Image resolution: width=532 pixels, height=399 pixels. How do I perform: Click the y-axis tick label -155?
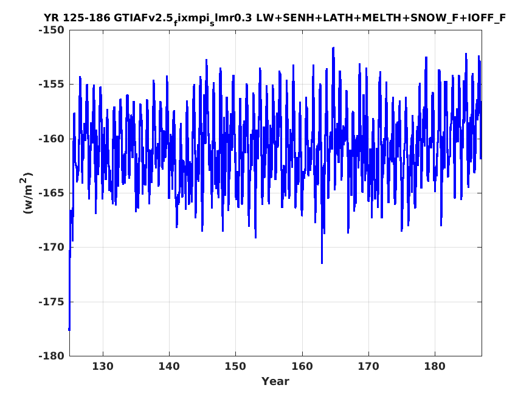click(x=52, y=84)
